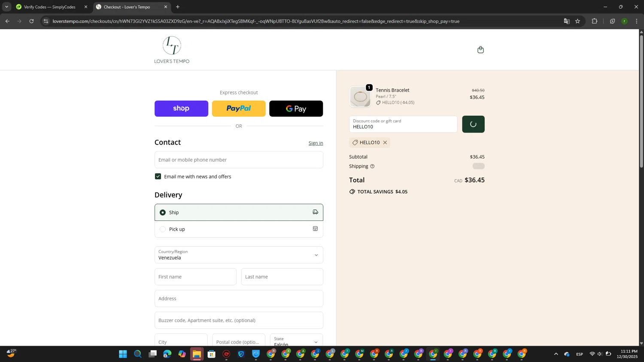Click the browser address bar URL

pos(256,21)
